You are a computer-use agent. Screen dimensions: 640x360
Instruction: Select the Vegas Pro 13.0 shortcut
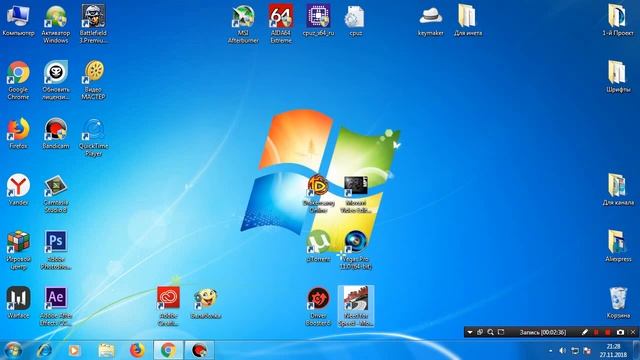coord(356,250)
